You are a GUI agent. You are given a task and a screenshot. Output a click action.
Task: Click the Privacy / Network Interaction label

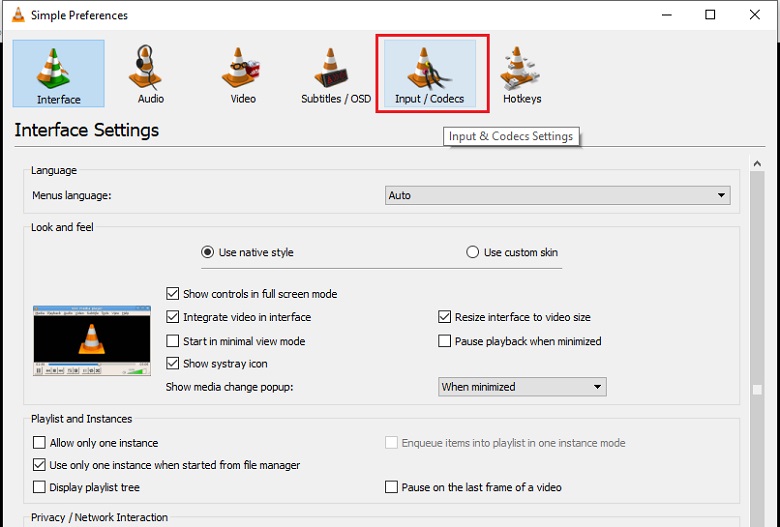pyautogui.click(x=99, y=518)
